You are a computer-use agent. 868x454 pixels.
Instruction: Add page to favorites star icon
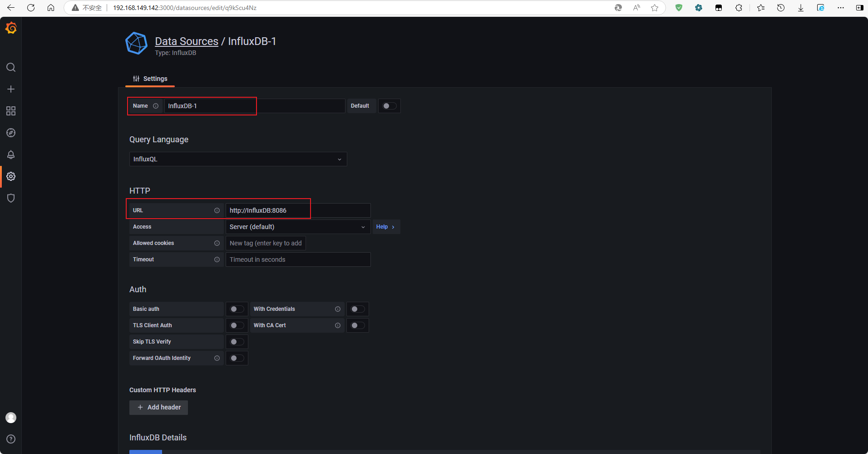click(x=655, y=8)
